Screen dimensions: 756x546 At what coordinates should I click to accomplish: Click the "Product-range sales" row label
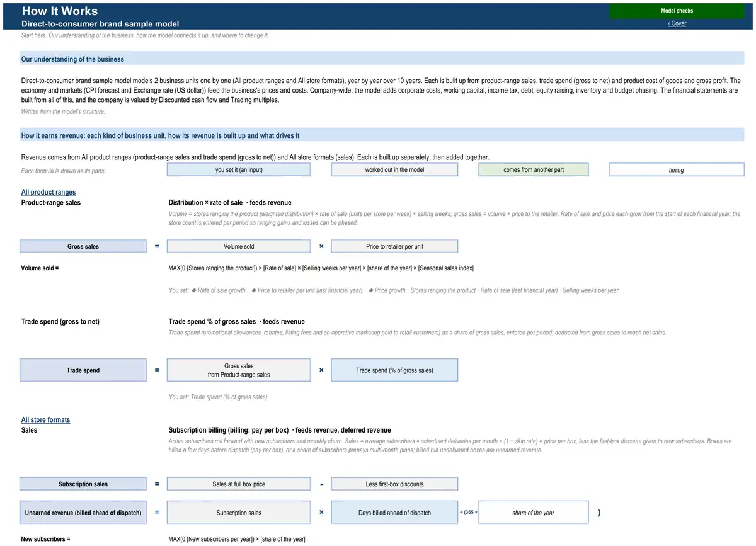click(51, 202)
